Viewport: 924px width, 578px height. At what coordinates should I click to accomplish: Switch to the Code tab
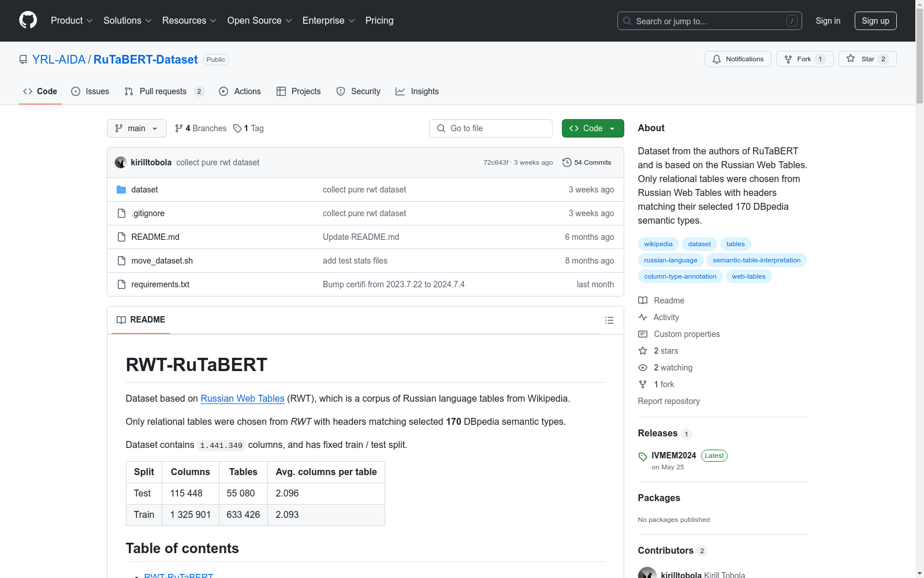(x=40, y=91)
